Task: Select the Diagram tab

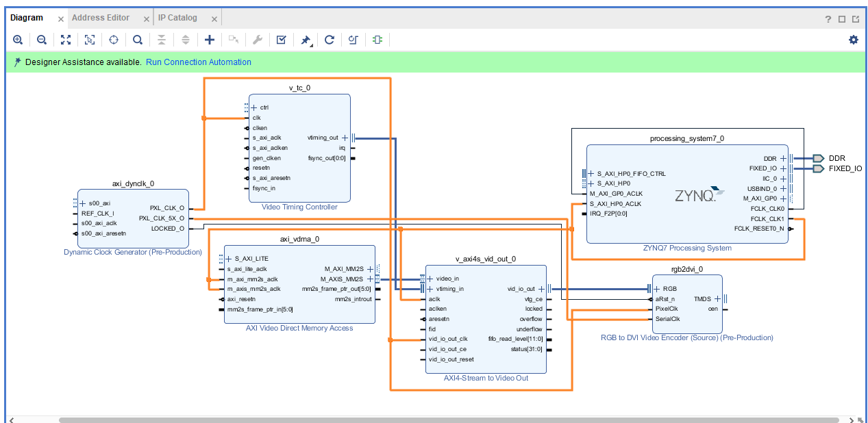Action: click(27, 18)
